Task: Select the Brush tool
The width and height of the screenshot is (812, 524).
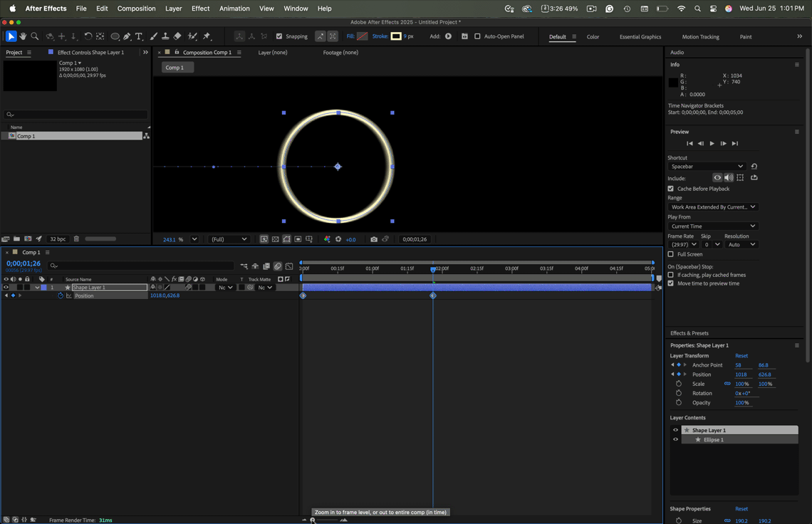Action: pyautogui.click(x=153, y=36)
